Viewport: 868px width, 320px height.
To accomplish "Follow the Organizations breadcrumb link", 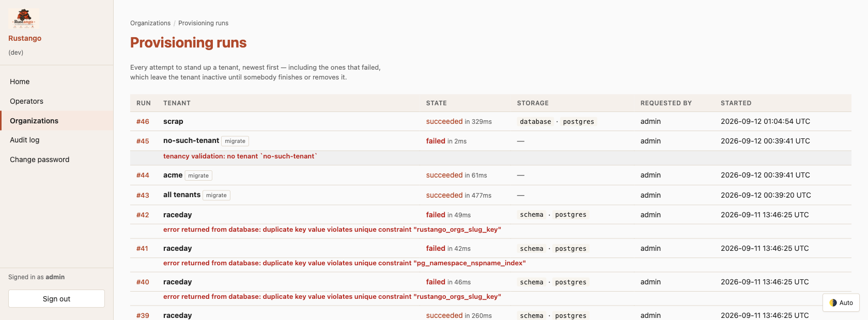I will (x=150, y=23).
